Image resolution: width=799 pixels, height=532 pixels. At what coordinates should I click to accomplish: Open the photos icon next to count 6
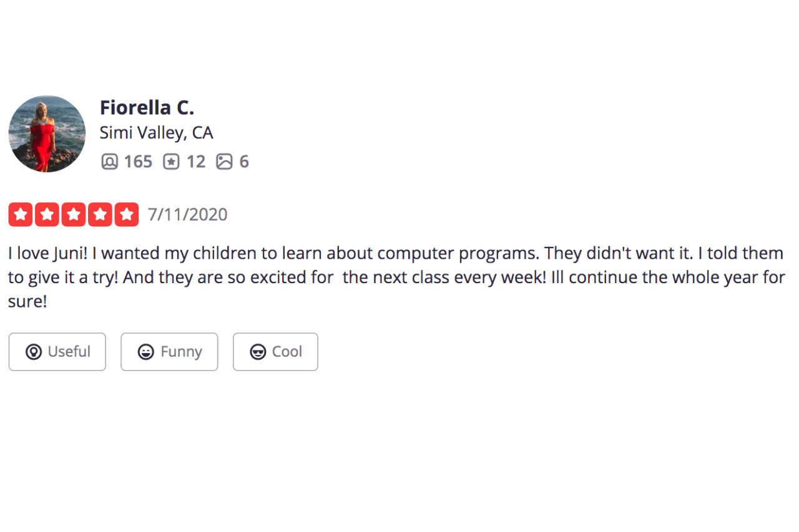tap(225, 161)
